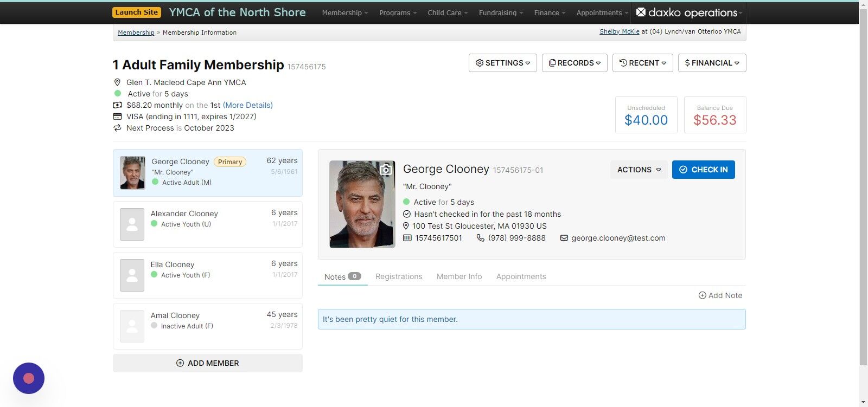This screenshot has height=407, width=868.
Task: Switch to the Registrations tab
Action: point(399,276)
